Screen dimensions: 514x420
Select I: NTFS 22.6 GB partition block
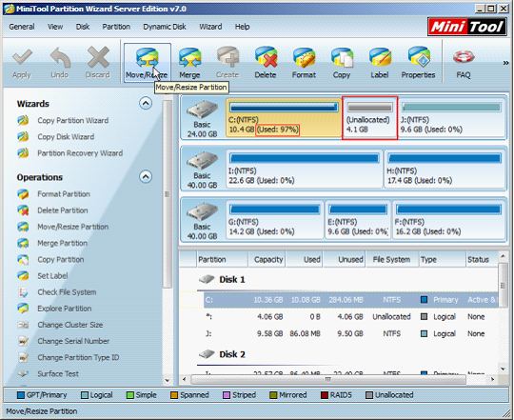click(305, 169)
